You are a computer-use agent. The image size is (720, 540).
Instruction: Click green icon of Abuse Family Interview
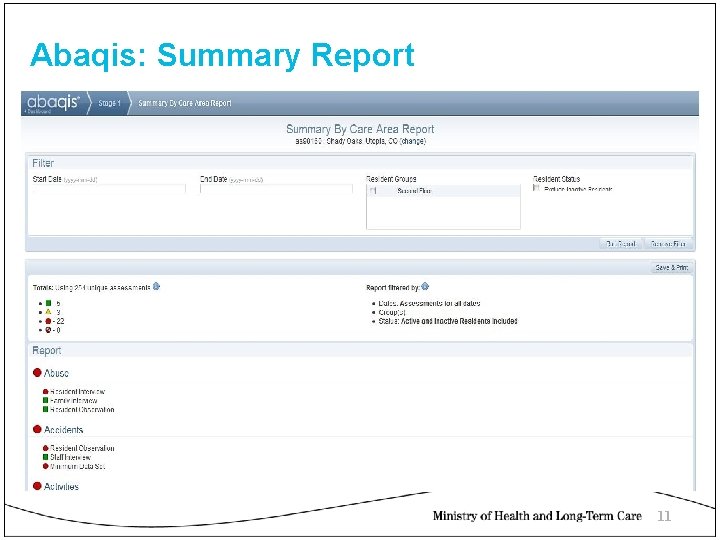(45, 400)
